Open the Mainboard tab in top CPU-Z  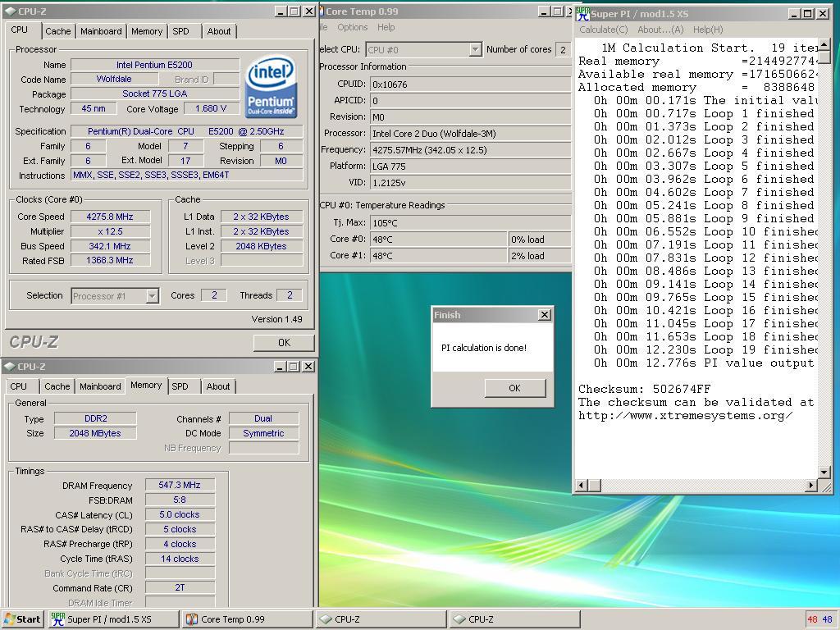[101, 32]
